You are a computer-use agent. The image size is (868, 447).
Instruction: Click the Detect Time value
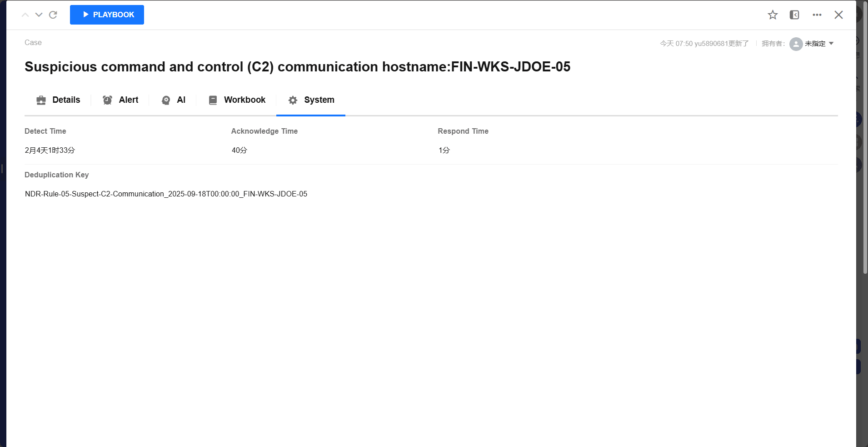tap(50, 150)
